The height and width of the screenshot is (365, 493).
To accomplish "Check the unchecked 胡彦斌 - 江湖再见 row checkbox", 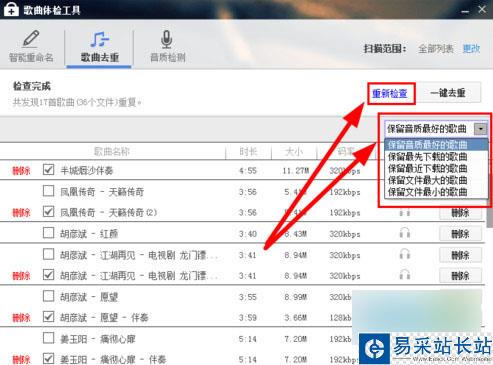I will 49,254.
